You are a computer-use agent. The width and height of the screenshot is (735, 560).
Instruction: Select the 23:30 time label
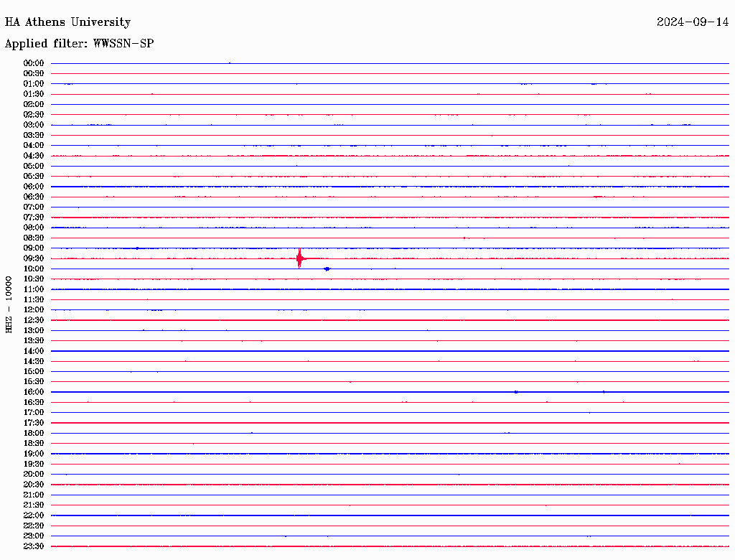(x=34, y=546)
